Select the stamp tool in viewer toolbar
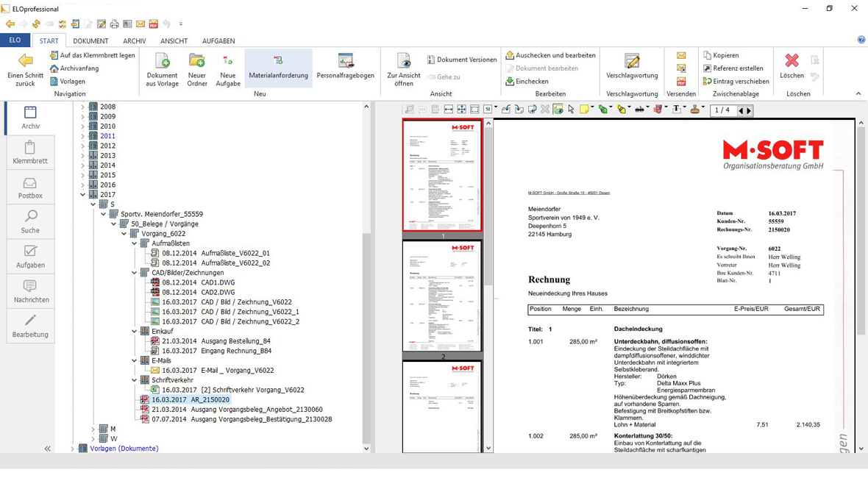The image size is (868, 478). tap(695, 110)
